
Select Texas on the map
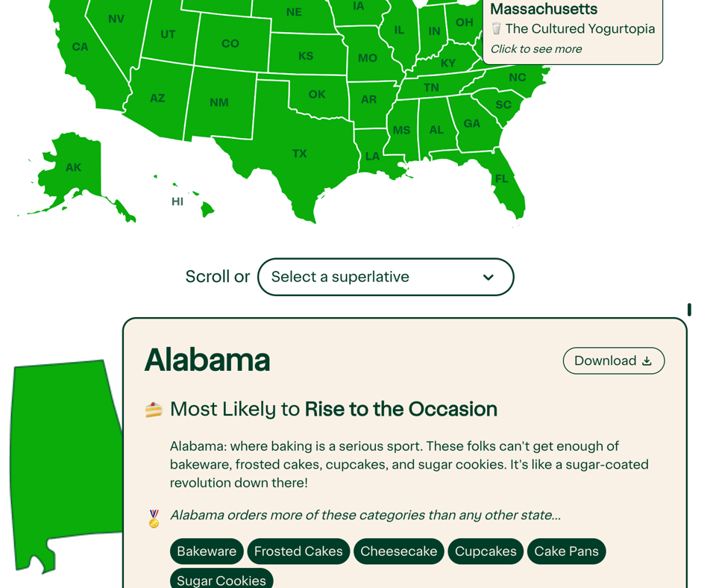tap(299, 154)
